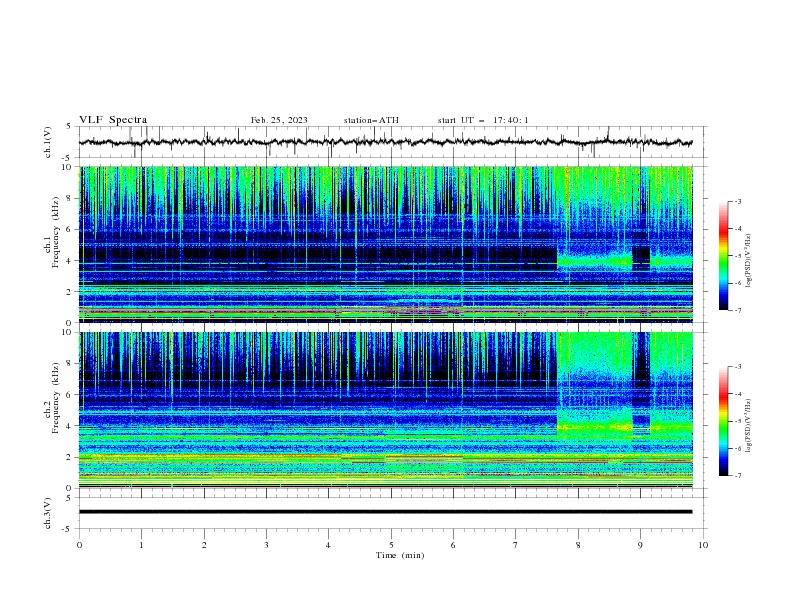Click the "start UT = 17:40: 1" text

point(483,120)
